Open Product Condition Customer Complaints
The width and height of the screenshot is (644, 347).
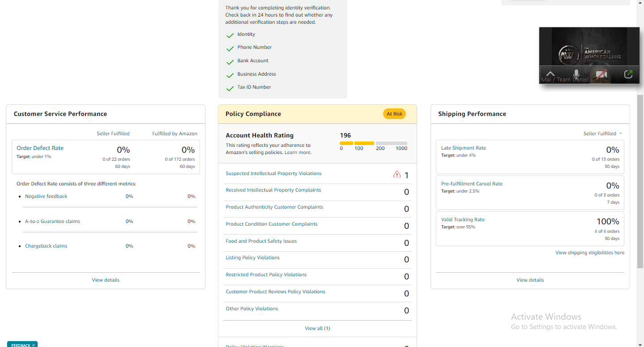pos(272,224)
